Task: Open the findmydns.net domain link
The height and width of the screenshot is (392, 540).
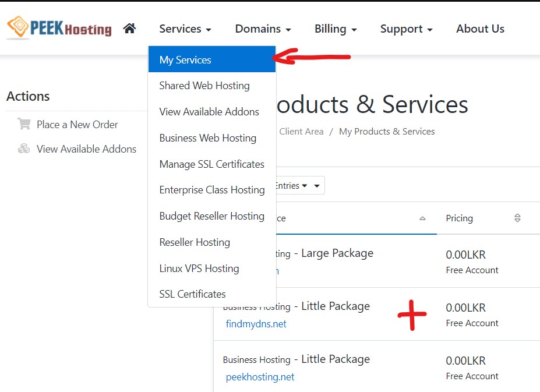Action: (256, 324)
